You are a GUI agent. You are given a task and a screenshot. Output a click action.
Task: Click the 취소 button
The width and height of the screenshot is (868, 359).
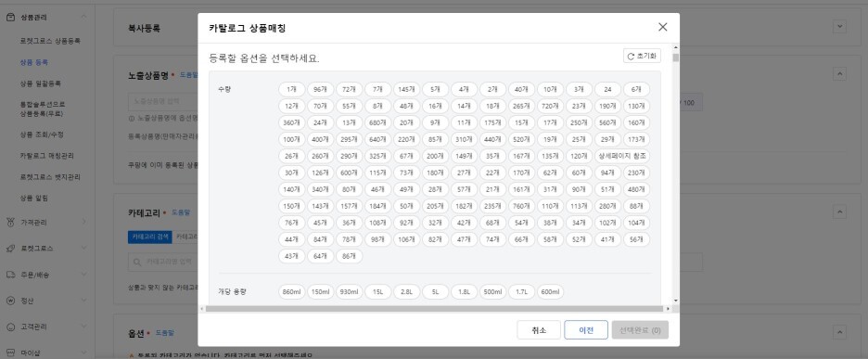point(539,330)
